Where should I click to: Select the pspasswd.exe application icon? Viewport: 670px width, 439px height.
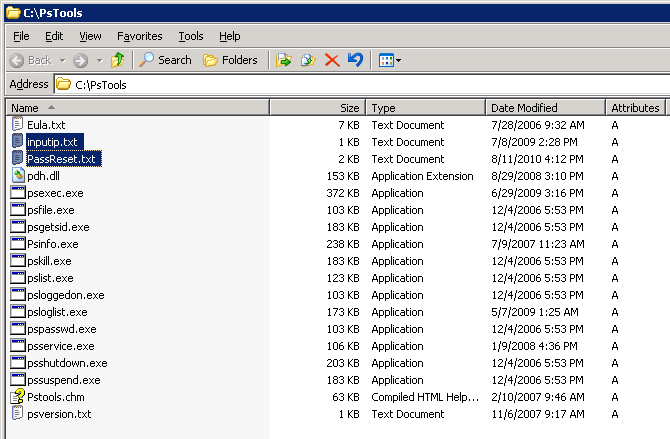(x=18, y=328)
